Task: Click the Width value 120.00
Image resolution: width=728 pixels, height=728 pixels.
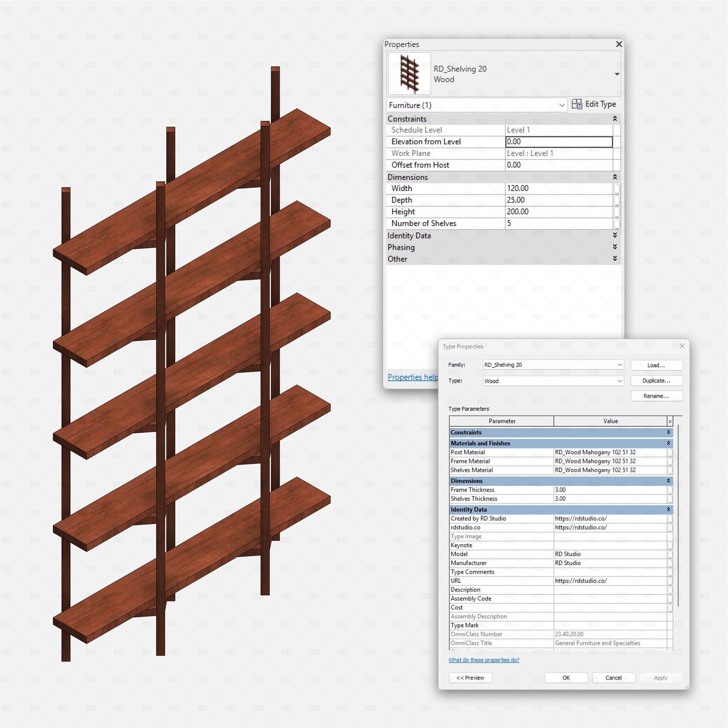Action: coord(559,188)
